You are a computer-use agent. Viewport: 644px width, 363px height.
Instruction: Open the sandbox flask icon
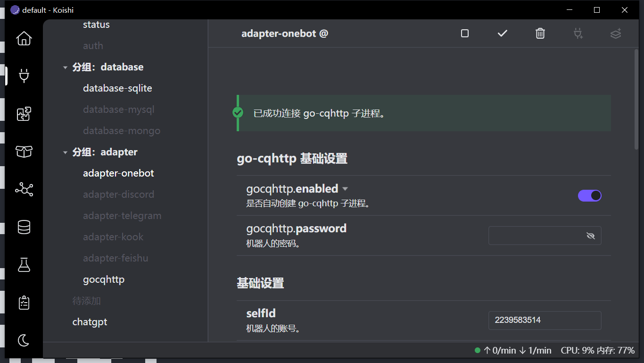[24, 265]
